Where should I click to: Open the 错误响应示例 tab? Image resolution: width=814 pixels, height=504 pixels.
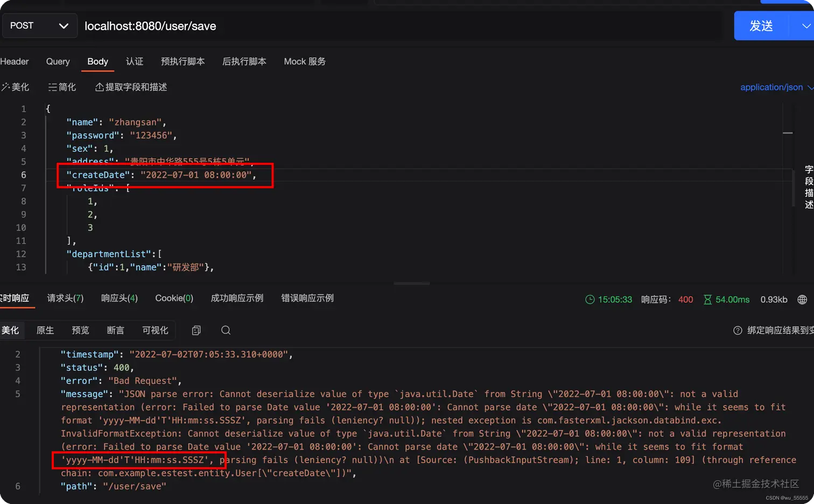(x=307, y=298)
